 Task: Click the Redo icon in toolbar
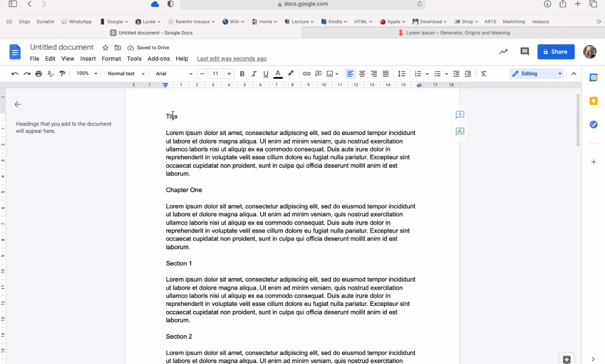coord(27,74)
